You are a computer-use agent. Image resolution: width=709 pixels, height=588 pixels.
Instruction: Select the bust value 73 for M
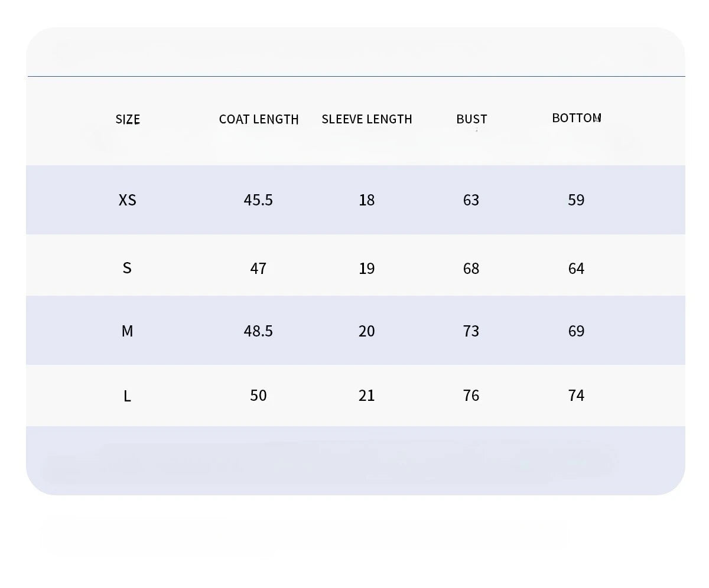tap(471, 331)
